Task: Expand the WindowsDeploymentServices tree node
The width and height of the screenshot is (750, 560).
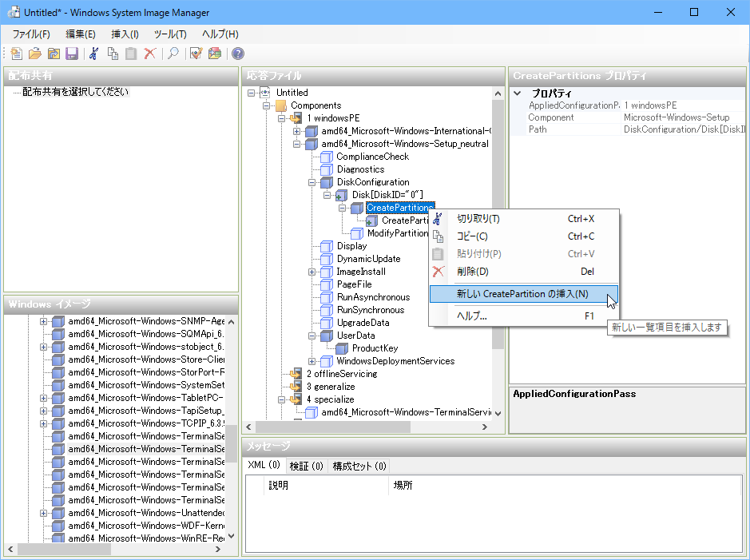Action: coord(312,361)
